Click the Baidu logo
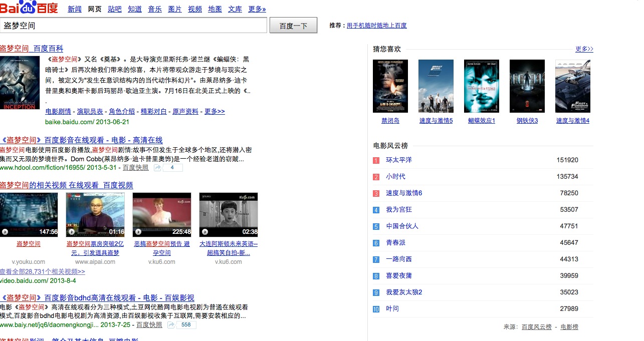 29,8
